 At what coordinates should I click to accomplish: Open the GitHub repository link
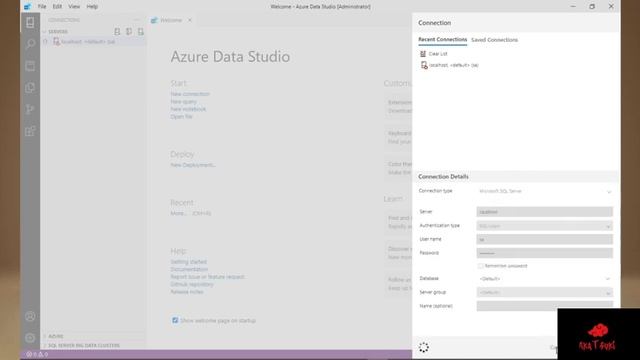tap(192, 284)
